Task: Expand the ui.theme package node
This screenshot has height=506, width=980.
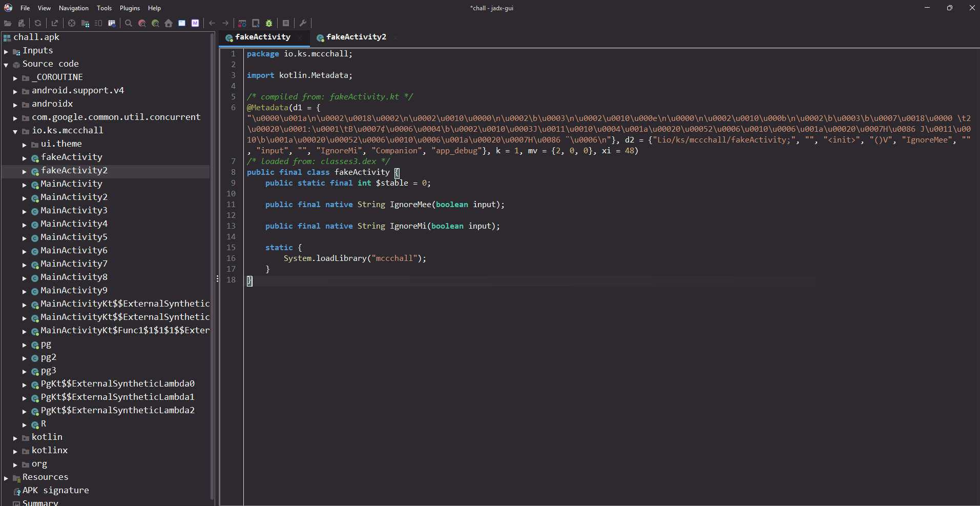Action: click(25, 145)
